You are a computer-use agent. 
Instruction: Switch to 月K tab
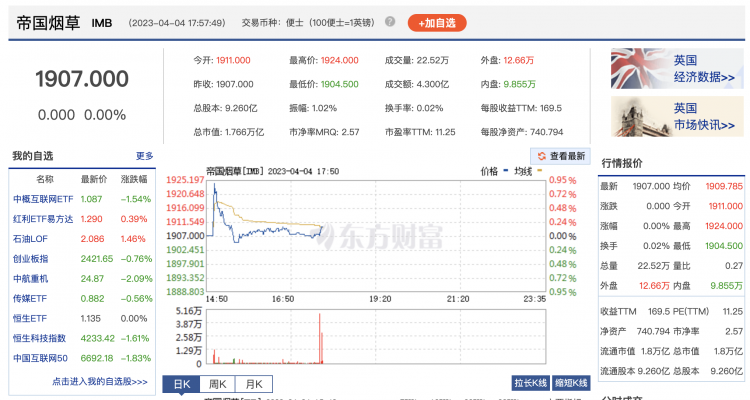(254, 384)
